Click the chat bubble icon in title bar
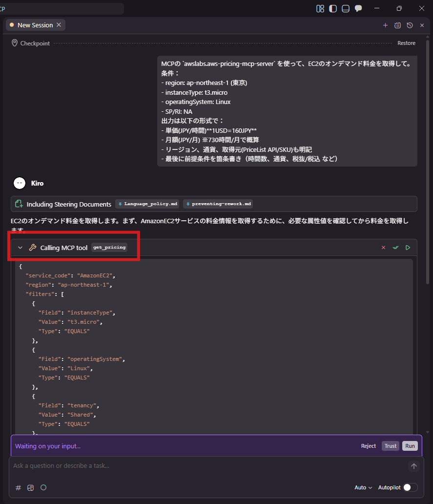Image resolution: width=433 pixels, height=504 pixels. coord(358,8)
